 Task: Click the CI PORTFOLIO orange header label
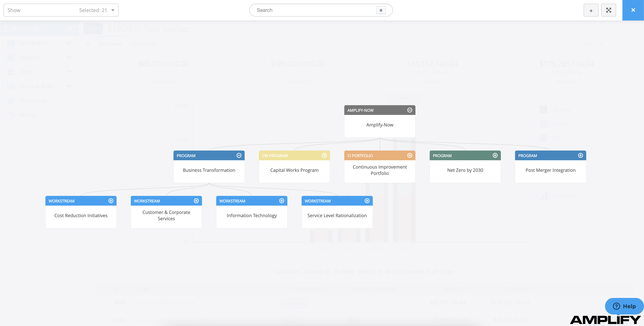pos(360,156)
